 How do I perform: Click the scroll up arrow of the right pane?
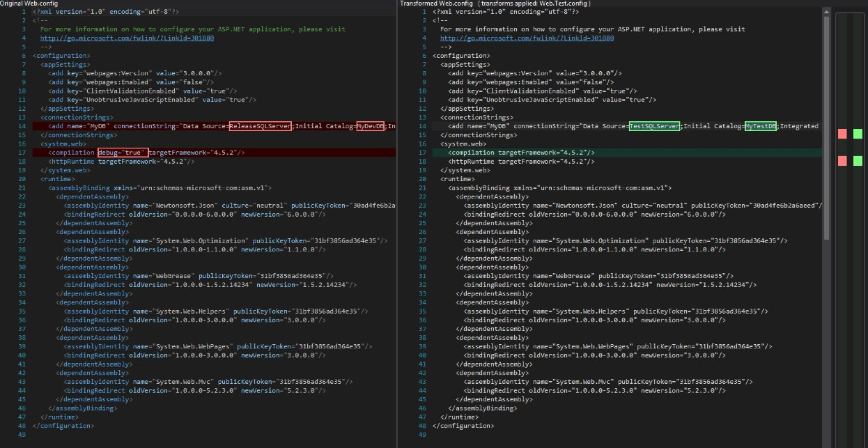point(827,12)
